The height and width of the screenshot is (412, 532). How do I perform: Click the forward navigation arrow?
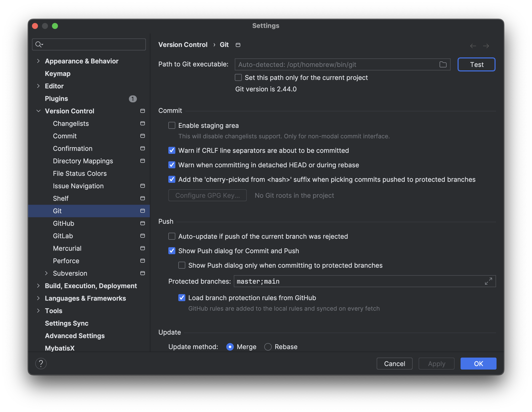tap(486, 46)
